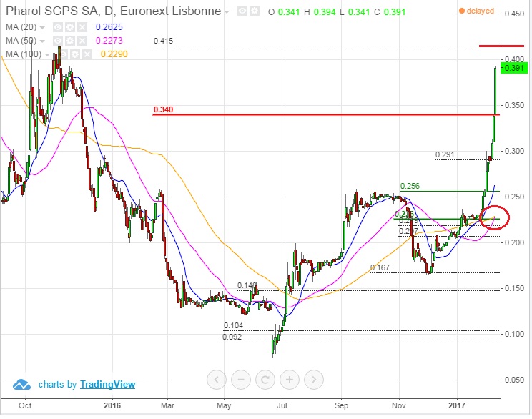Click the 2016 label on time axis

pyautogui.click(x=112, y=405)
